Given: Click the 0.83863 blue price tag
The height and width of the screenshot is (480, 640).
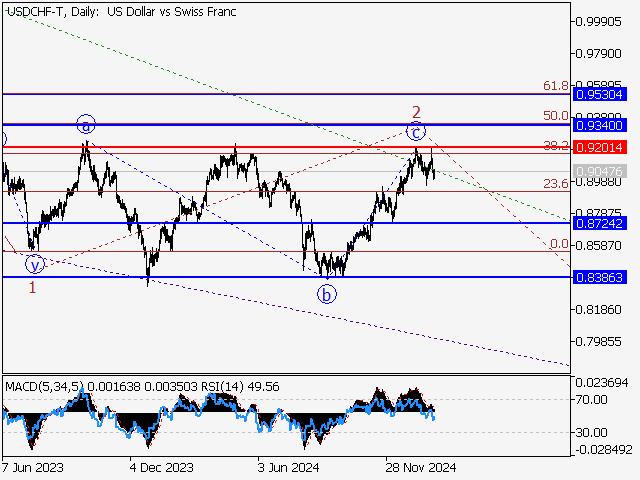Looking at the screenshot, I should point(600,277).
